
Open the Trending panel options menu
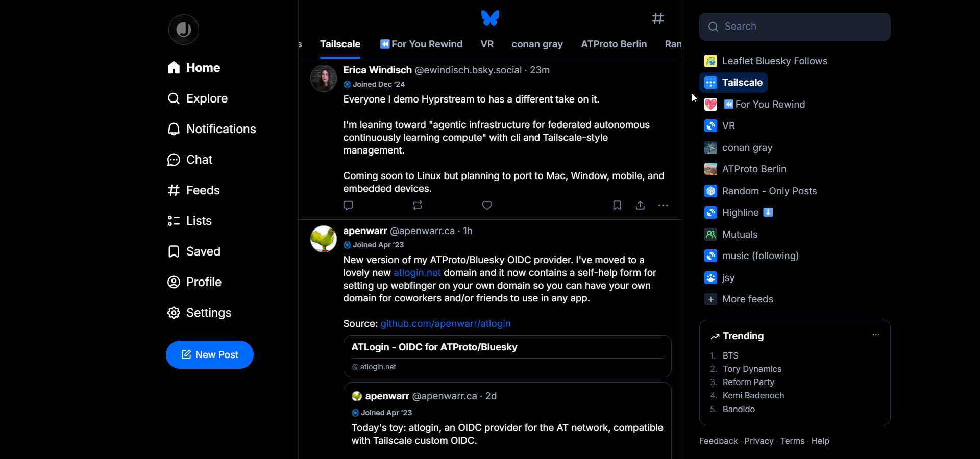876,335
